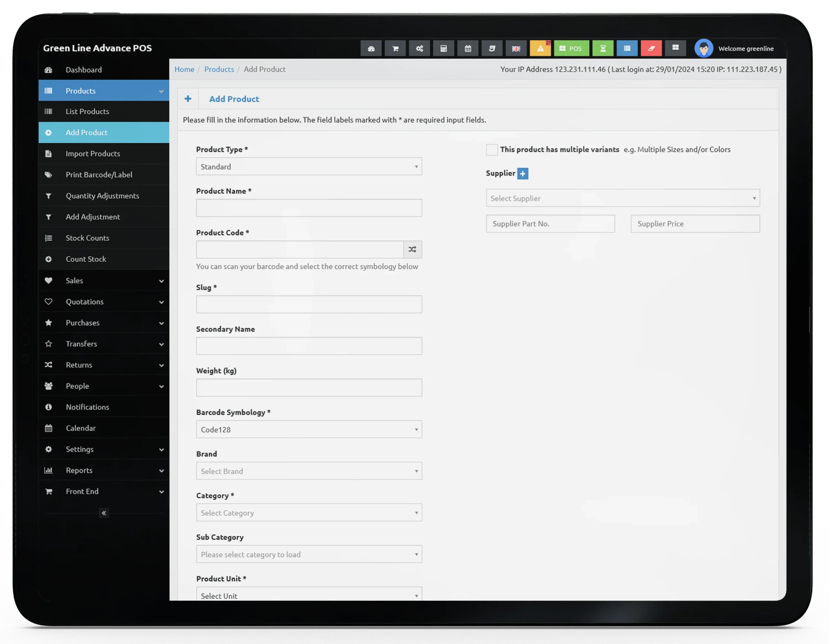Click the Product Name input field
Image resolution: width=829 pixels, height=644 pixels.
tap(309, 207)
